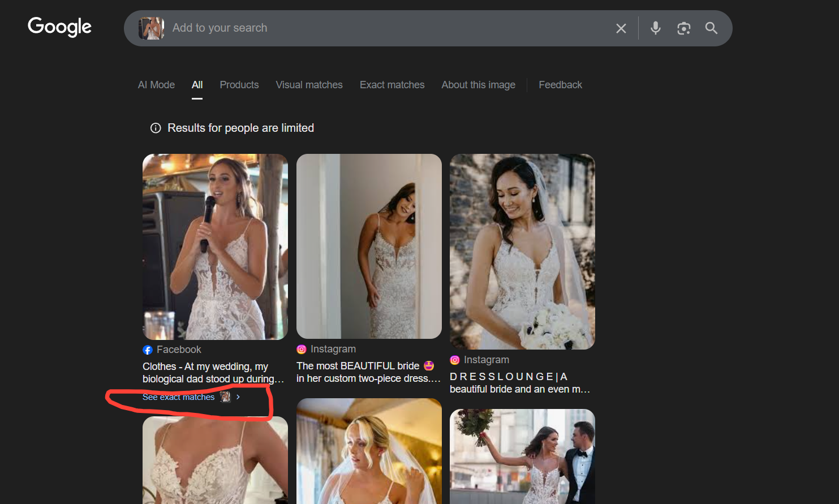Open the About this image tab
Viewport: 839px width, 504px height.
point(478,85)
